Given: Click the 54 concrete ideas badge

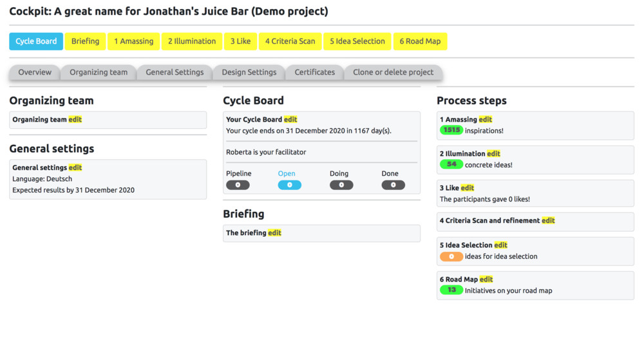Looking at the screenshot, I should click(x=451, y=164).
